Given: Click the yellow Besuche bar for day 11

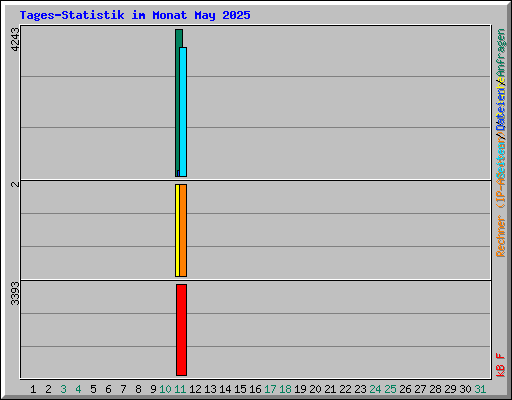Looking at the screenshot, I should (177, 230).
